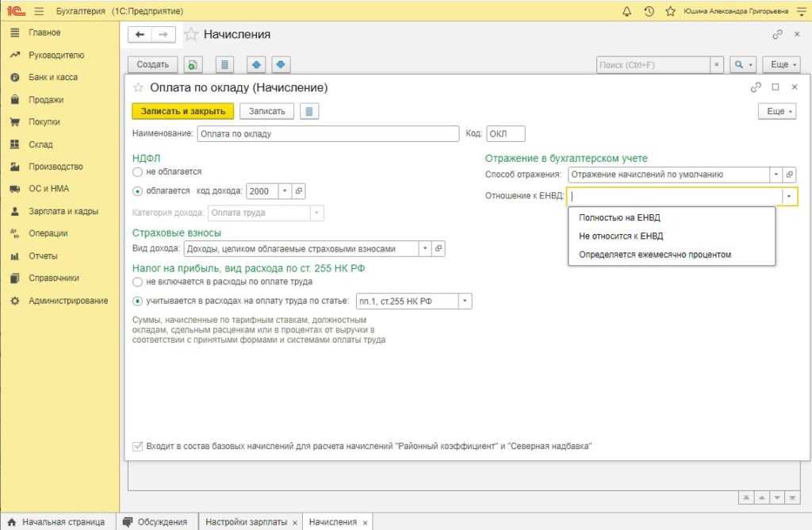
Task: Switch to Обсуждения tab
Action: coord(155,522)
